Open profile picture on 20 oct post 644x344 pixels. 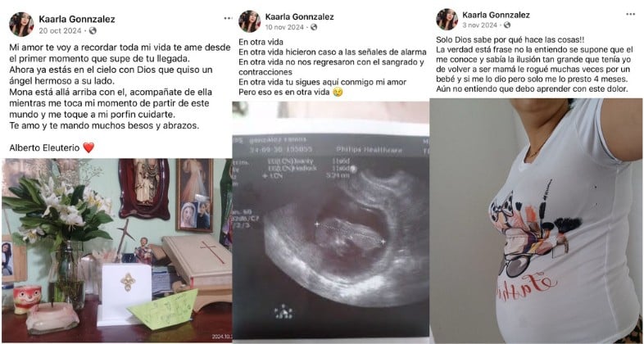coord(21,25)
